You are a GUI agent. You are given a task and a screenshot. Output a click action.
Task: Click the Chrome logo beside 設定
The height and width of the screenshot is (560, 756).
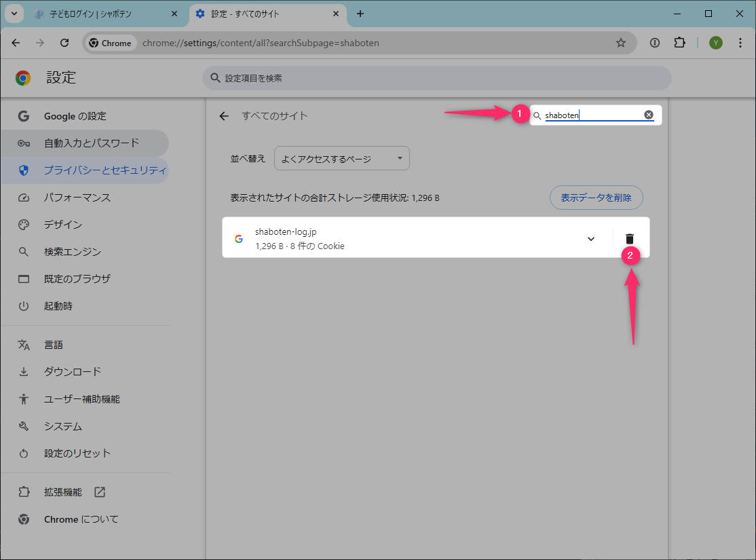pyautogui.click(x=23, y=77)
